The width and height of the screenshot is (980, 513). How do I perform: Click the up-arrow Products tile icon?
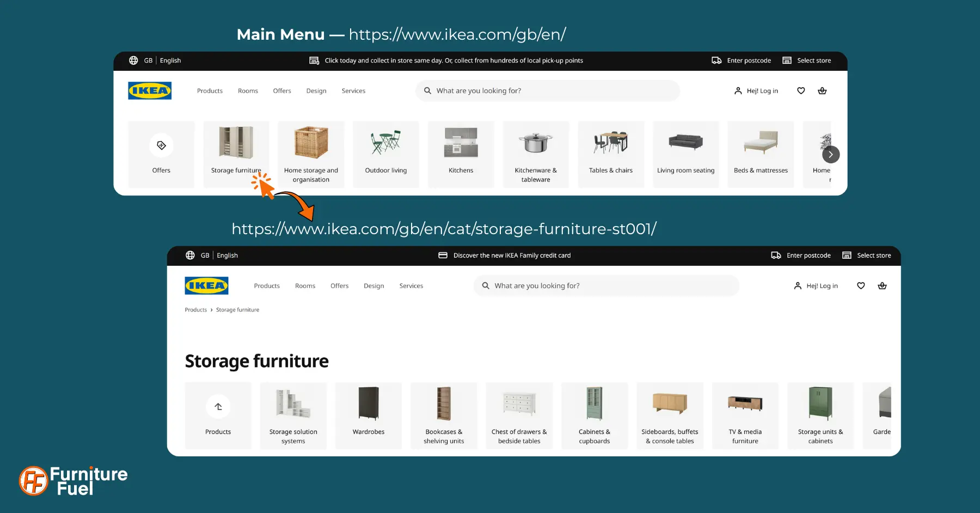coord(218,407)
